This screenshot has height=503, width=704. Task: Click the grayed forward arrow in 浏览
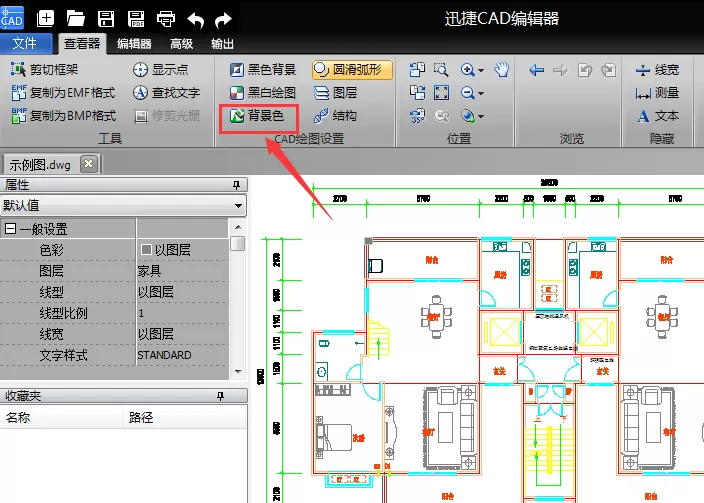click(x=560, y=70)
